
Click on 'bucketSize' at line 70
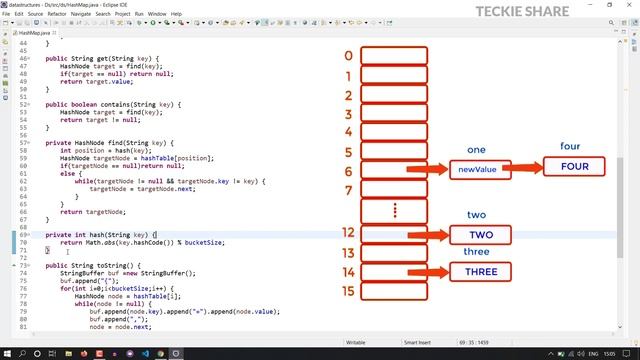click(x=204, y=242)
